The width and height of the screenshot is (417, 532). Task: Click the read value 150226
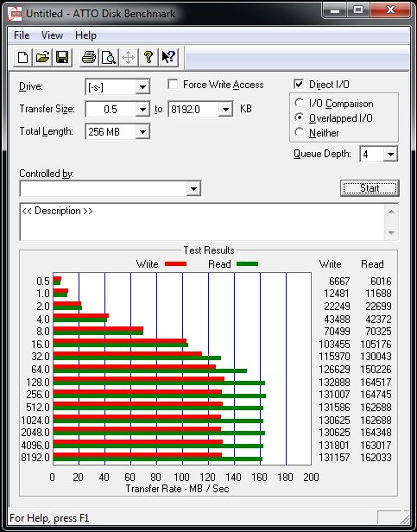pos(376,369)
